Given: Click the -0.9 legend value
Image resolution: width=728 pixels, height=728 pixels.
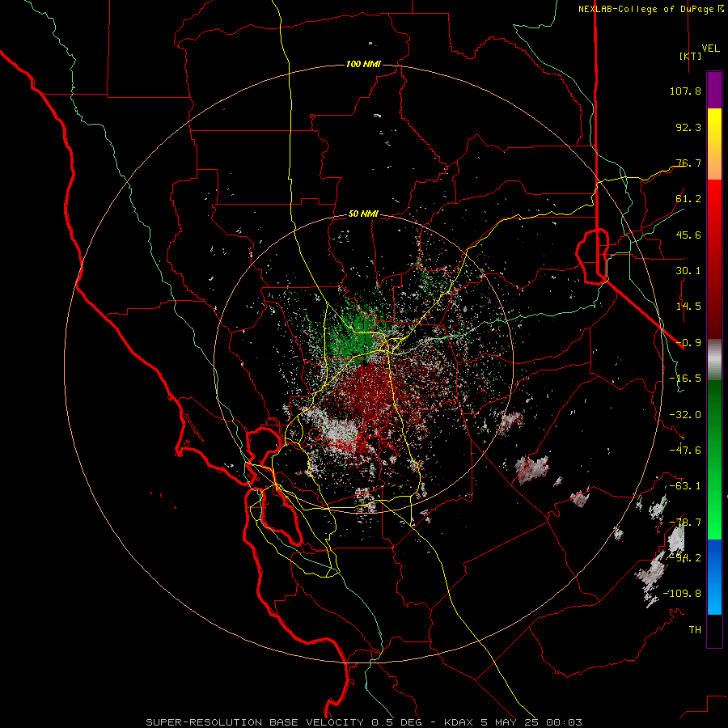Looking at the screenshot, I should [x=688, y=343].
